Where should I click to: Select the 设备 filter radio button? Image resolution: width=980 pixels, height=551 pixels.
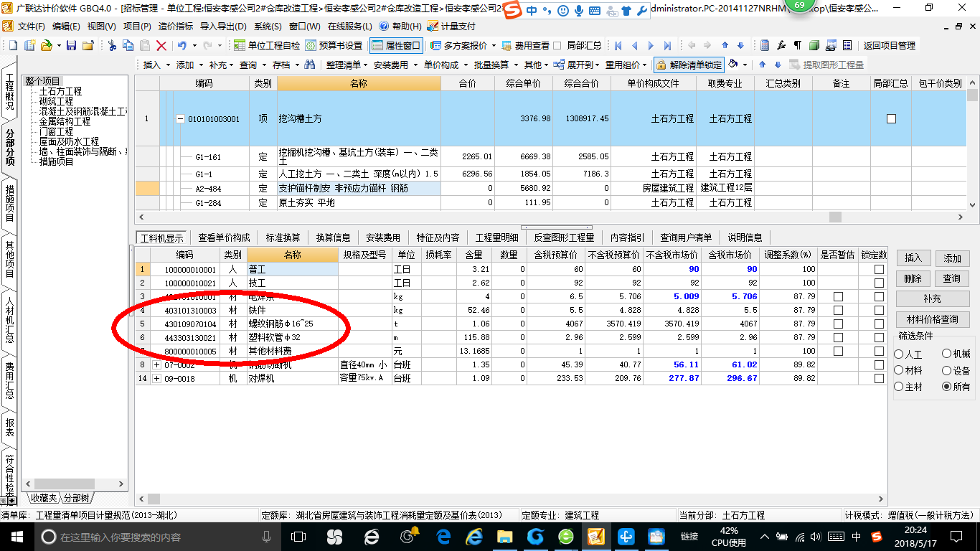point(947,370)
